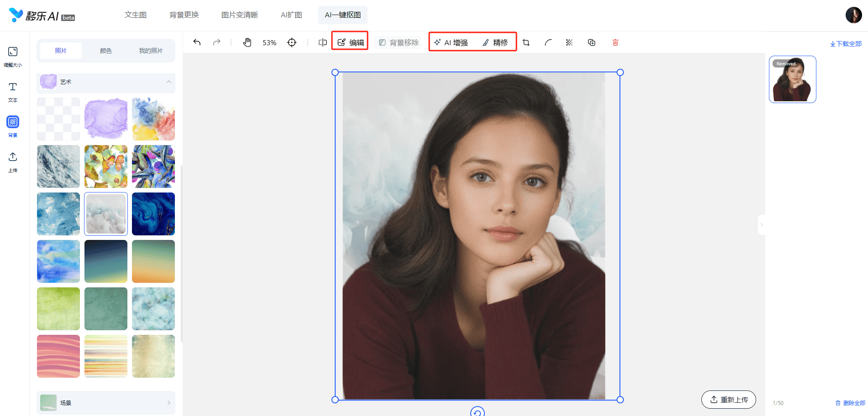Image resolution: width=868 pixels, height=416 pixels.
Task: Choose the purple watercolor background
Action: tap(106, 119)
